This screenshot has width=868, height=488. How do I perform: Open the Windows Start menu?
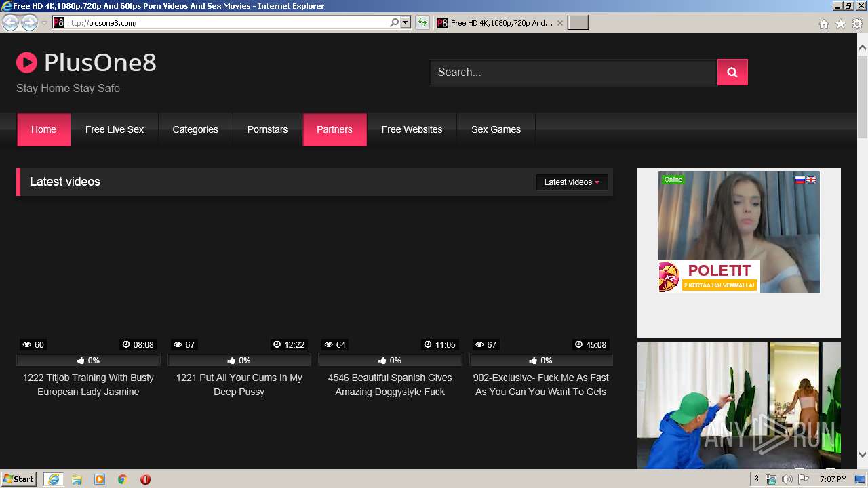click(x=19, y=479)
